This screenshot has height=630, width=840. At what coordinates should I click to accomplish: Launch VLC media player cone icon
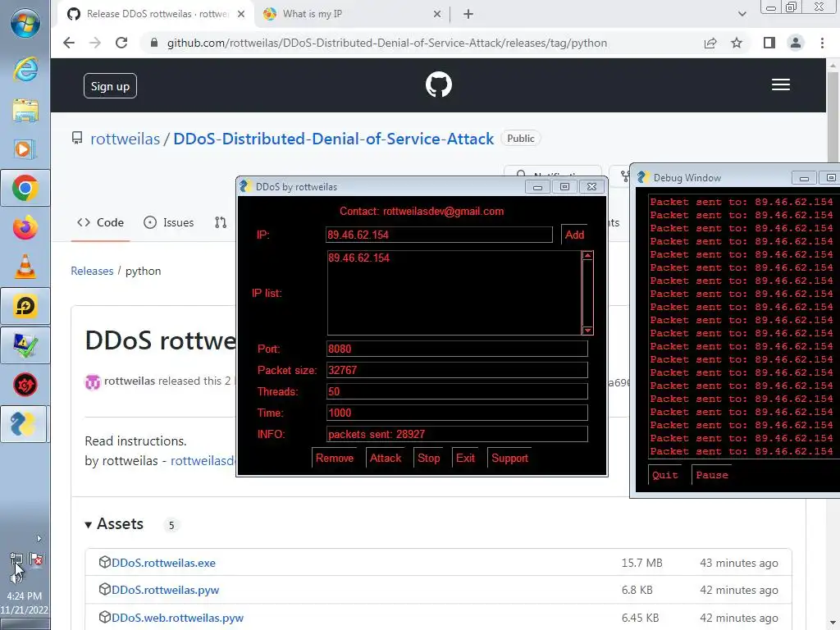pos(25,267)
